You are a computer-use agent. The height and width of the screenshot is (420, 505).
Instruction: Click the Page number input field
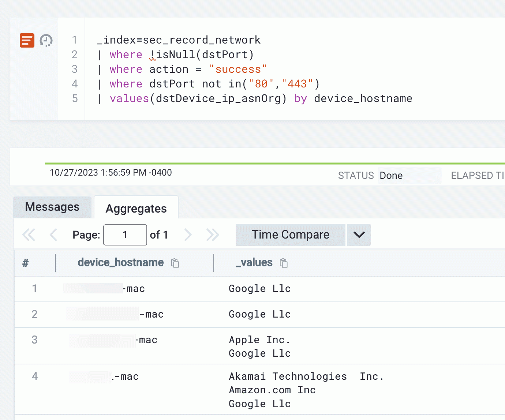(x=125, y=235)
